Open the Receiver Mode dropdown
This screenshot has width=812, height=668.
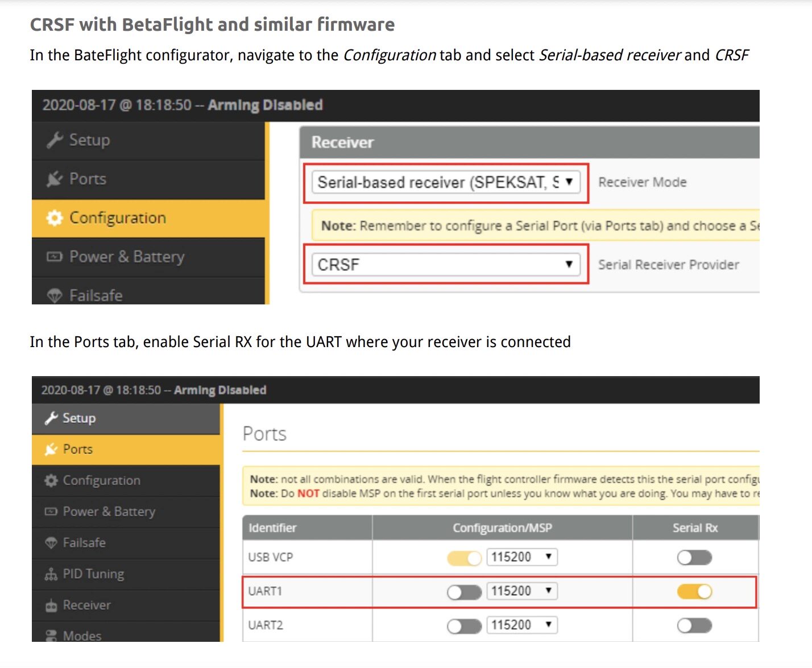click(x=446, y=182)
